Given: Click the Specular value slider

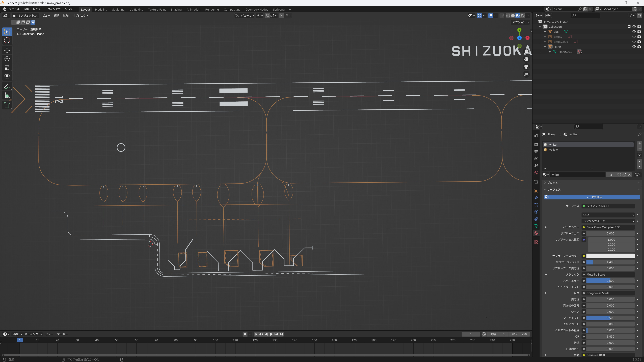Looking at the screenshot, I should tap(610, 281).
